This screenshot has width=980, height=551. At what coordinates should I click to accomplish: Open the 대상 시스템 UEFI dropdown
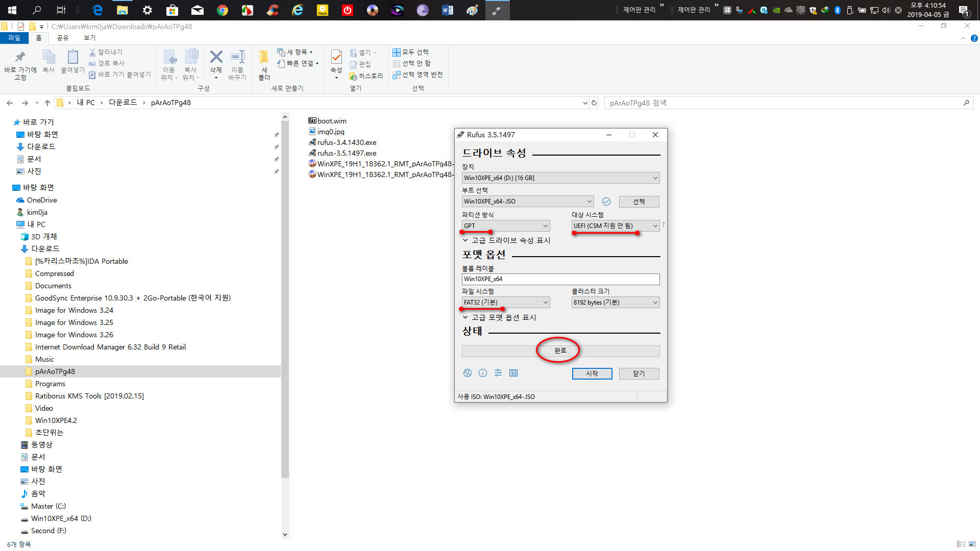point(616,226)
